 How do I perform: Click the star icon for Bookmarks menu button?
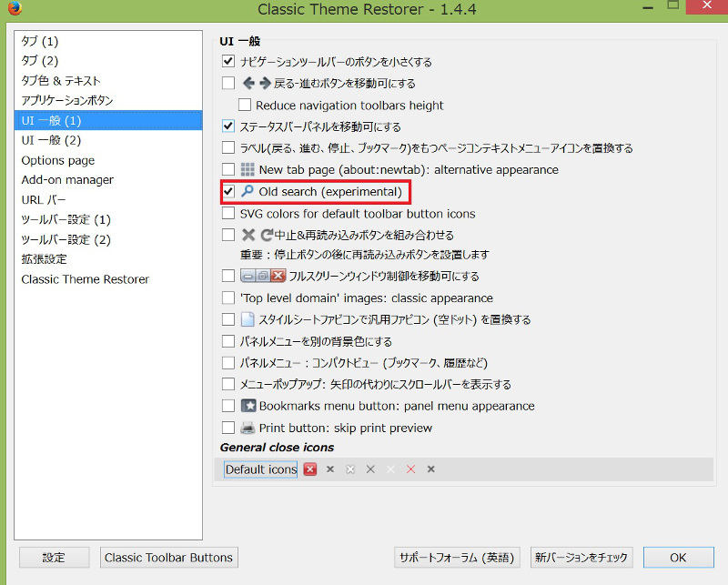pos(248,406)
